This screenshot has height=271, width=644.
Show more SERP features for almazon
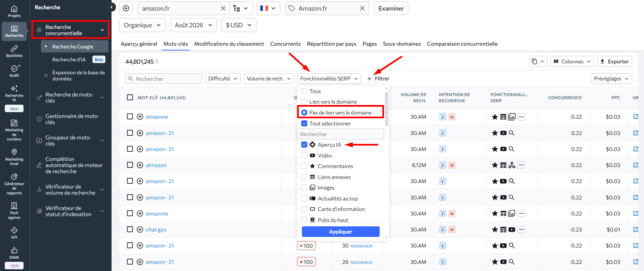click(x=521, y=165)
